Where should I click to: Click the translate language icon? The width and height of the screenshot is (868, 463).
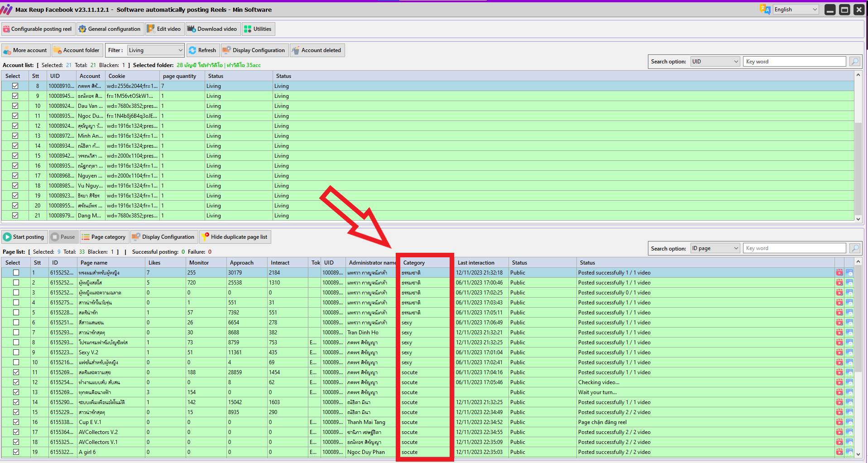click(x=765, y=10)
